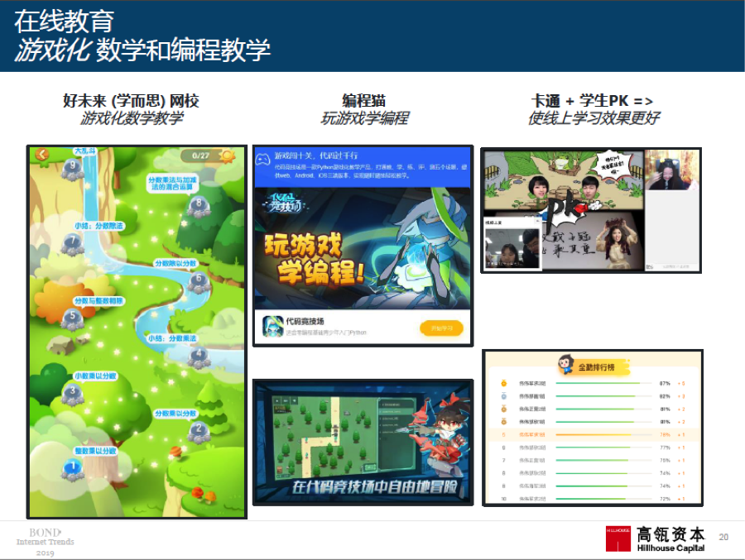745x560 pixels.
Task: Click the silver medal for second rank
Action: tap(503, 395)
